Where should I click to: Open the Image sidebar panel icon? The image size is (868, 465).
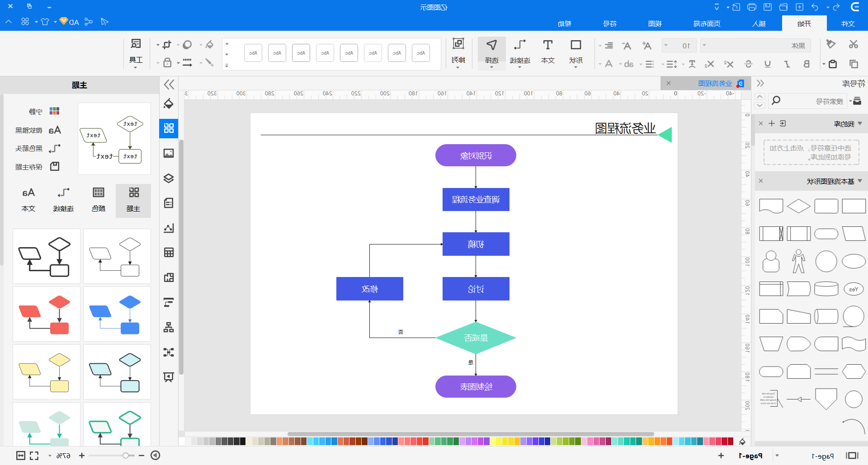tap(169, 153)
